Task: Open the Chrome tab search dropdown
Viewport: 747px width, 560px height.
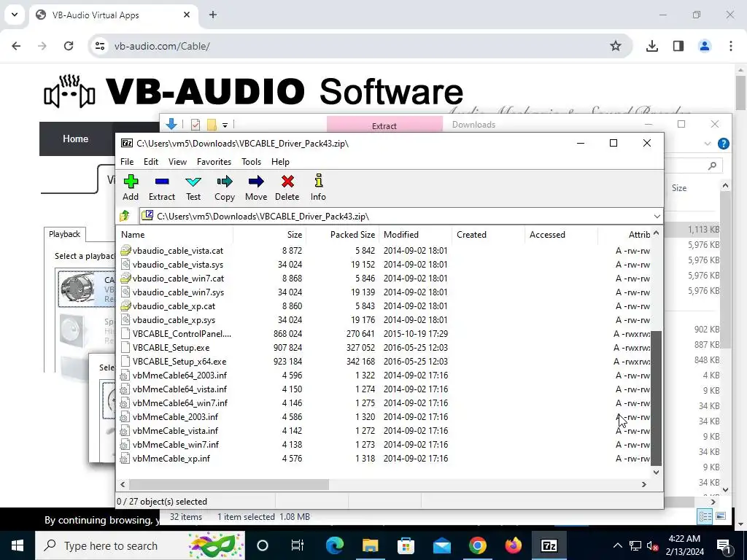Action: click(15, 15)
